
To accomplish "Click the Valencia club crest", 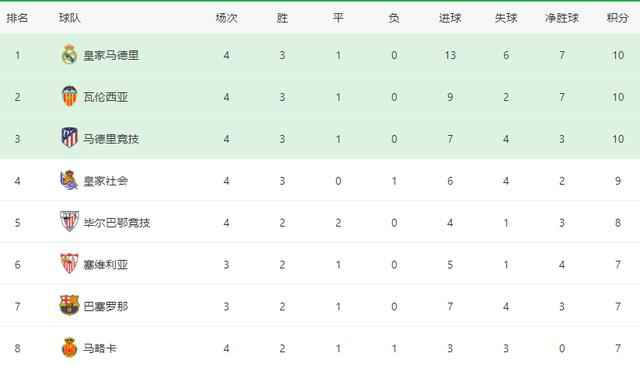I will click(69, 96).
